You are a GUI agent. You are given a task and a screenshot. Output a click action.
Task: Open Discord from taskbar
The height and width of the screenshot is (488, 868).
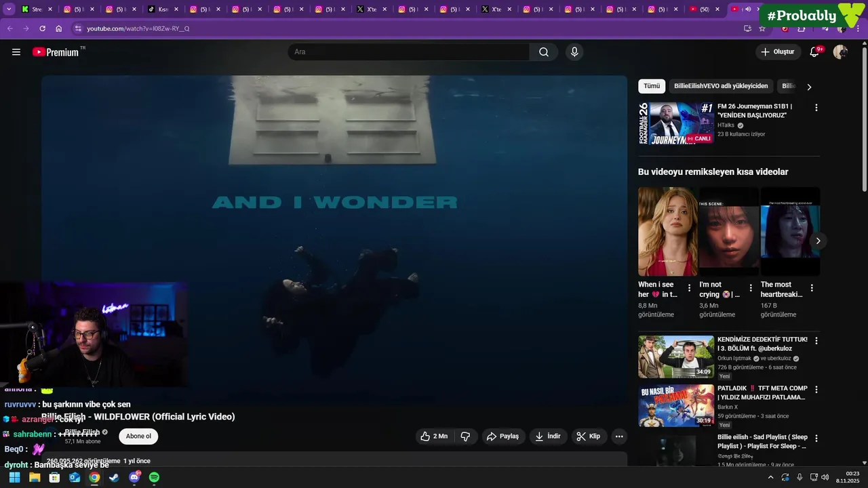[x=134, y=477]
